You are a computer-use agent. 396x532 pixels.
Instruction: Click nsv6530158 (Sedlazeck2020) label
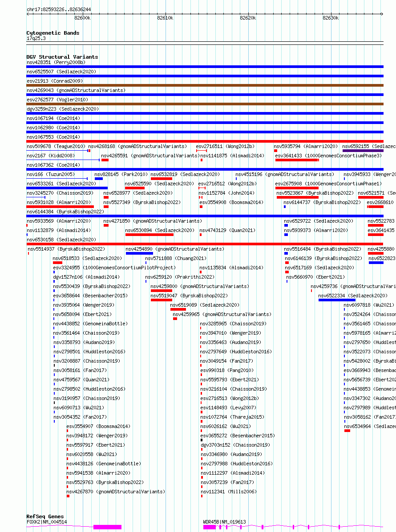pos(61,240)
